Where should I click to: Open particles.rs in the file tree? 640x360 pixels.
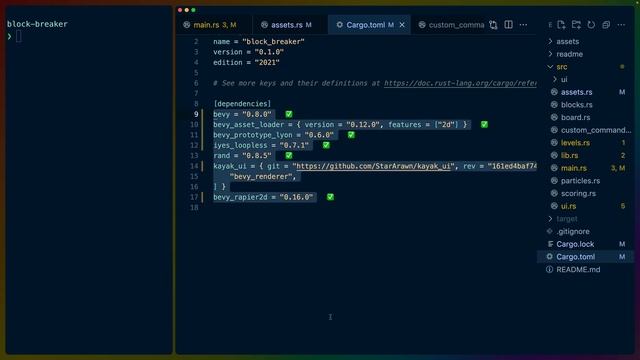580,180
